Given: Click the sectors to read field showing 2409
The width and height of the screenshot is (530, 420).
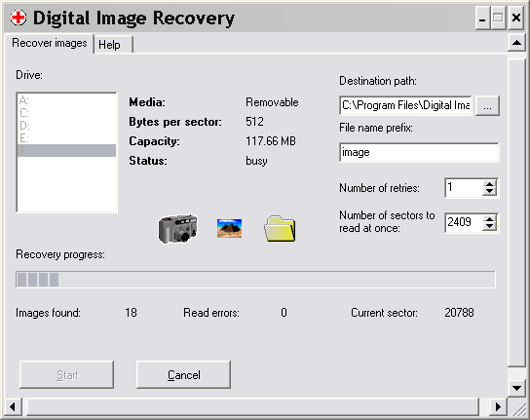Looking at the screenshot, I should tap(464, 222).
